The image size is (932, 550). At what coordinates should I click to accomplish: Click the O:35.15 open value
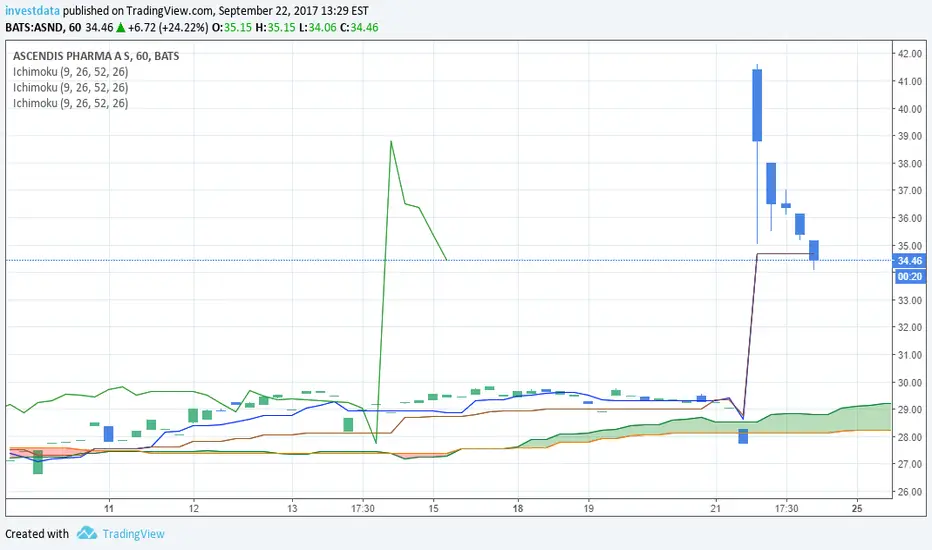(x=232, y=27)
